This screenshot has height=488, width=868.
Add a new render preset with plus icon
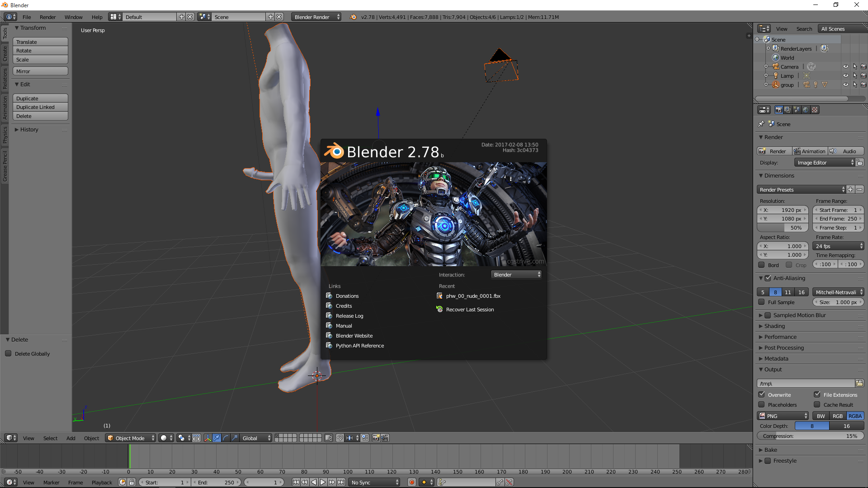[850, 189]
